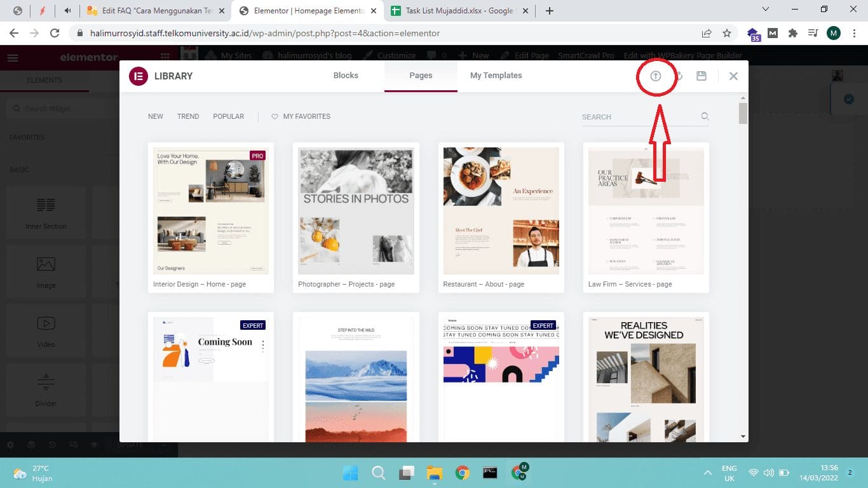
Task: Open the Chrome extensions puzzle icon
Action: point(792,33)
